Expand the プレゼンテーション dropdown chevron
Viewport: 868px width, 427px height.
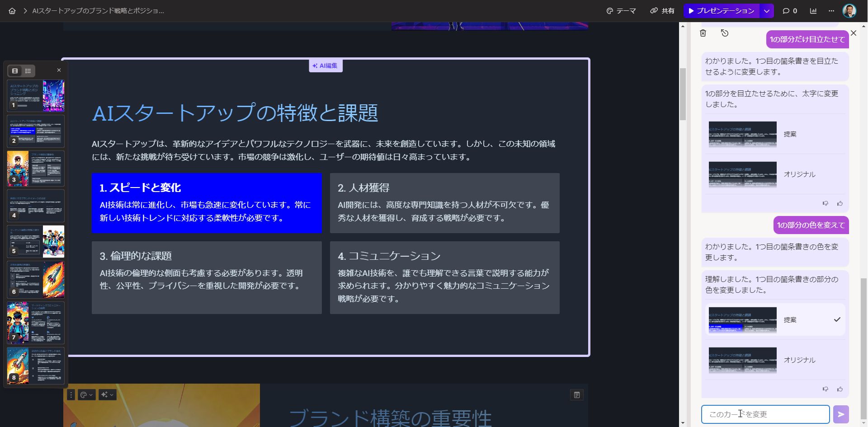764,10
